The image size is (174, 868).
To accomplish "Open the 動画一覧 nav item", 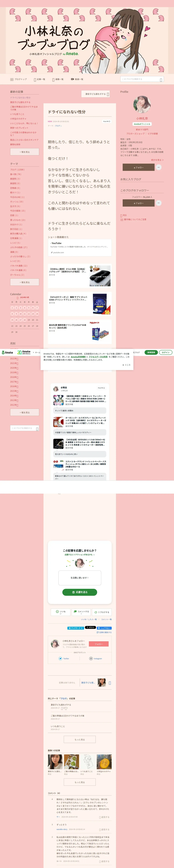I will (77, 79).
